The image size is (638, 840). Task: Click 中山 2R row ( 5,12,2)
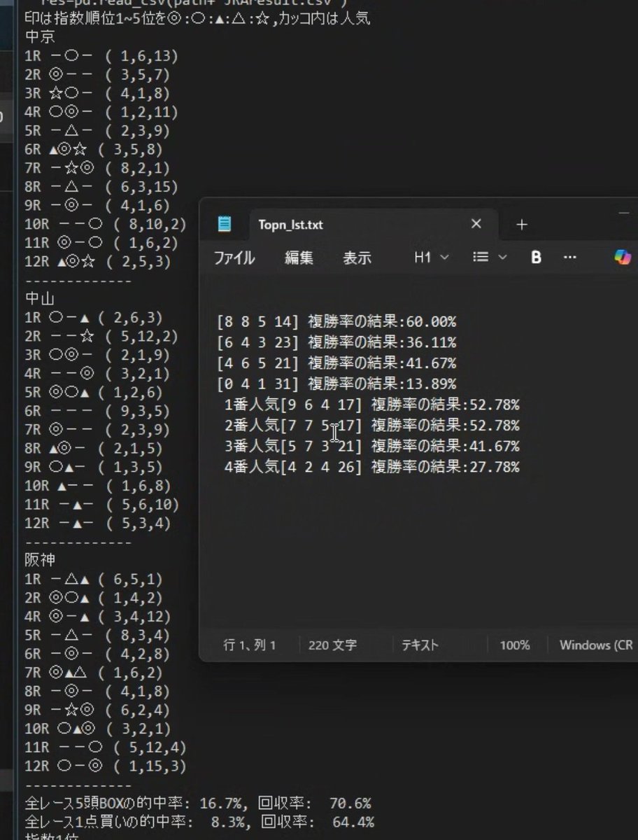point(101,336)
